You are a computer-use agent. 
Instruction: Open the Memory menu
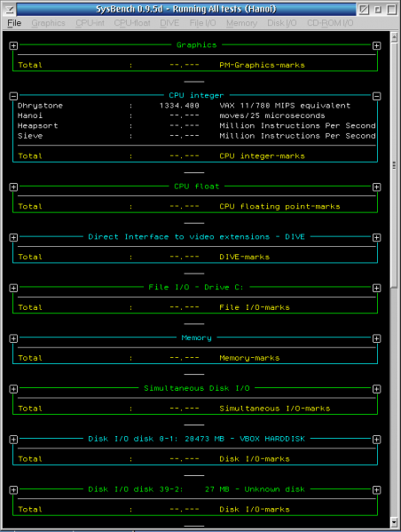click(241, 23)
